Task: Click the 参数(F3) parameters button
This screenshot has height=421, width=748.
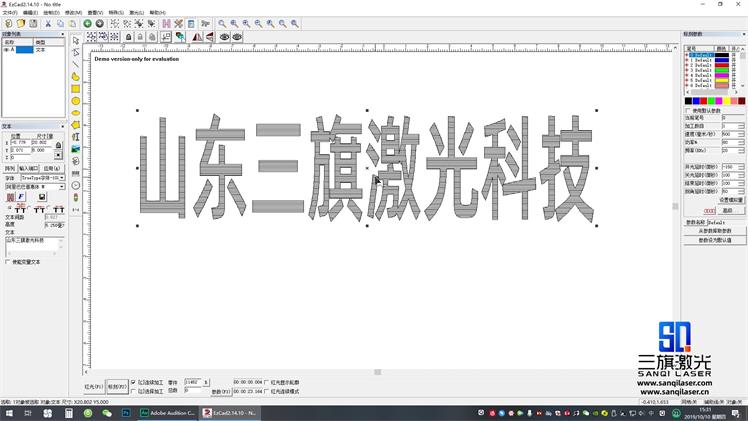Action: [221, 391]
